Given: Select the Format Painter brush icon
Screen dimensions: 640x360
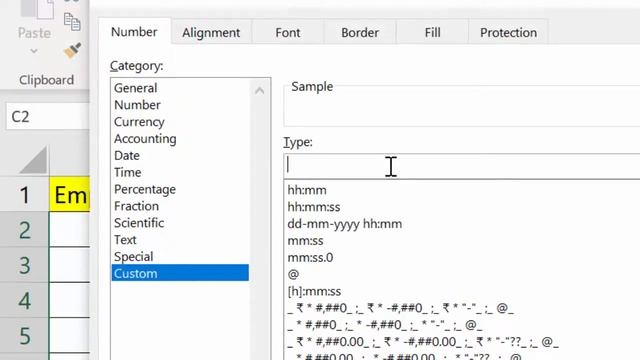Looking at the screenshot, I should coord(72,51).
